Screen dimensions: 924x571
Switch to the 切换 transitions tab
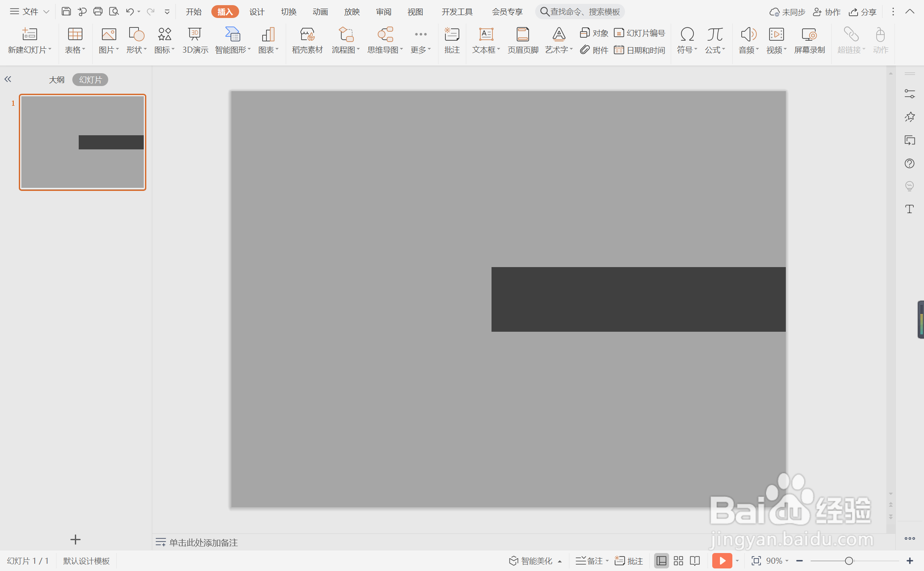289,12
